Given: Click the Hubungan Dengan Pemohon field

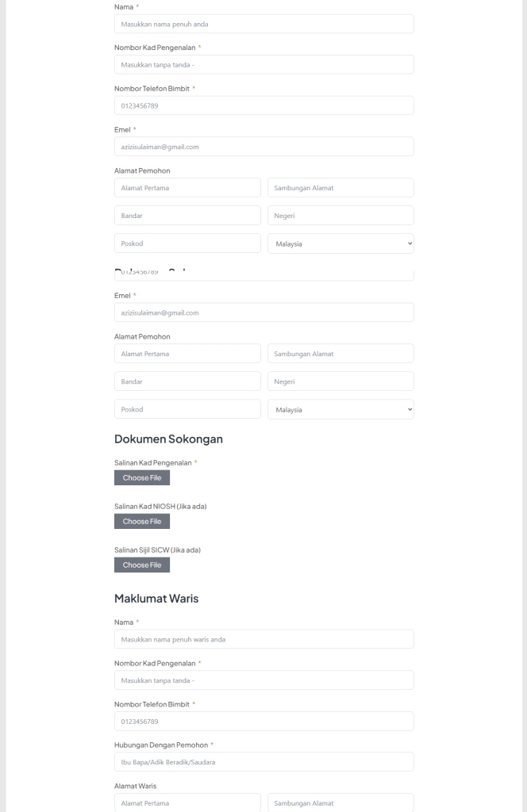Looking at the screenshot, I should (263, 761).
